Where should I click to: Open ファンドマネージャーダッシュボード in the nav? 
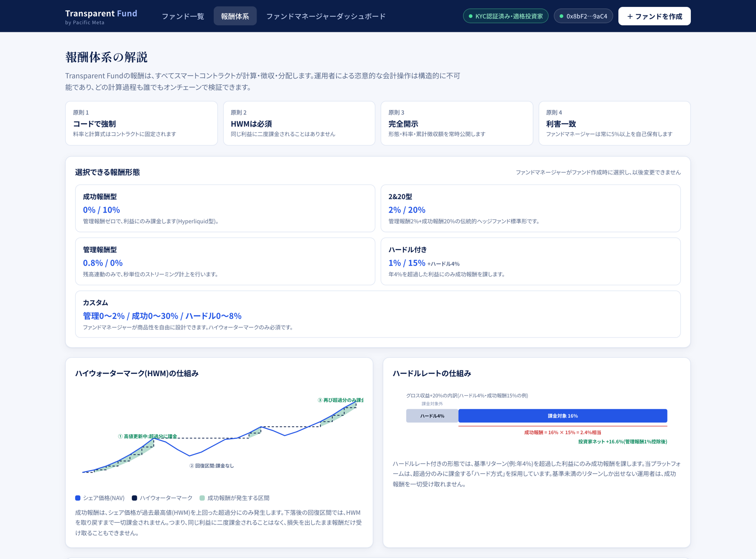[326, 16]
